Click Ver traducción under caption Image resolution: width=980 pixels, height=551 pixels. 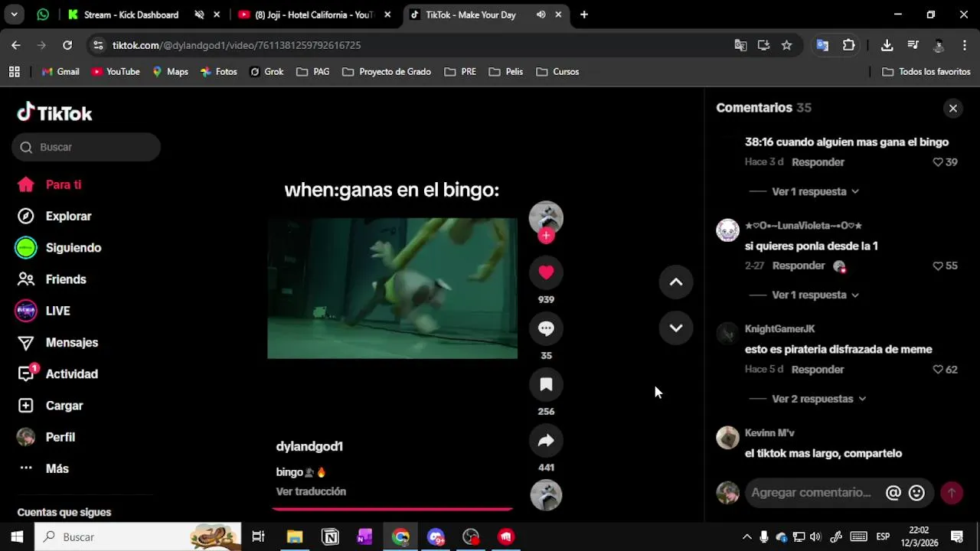click(x=311, y=491)
